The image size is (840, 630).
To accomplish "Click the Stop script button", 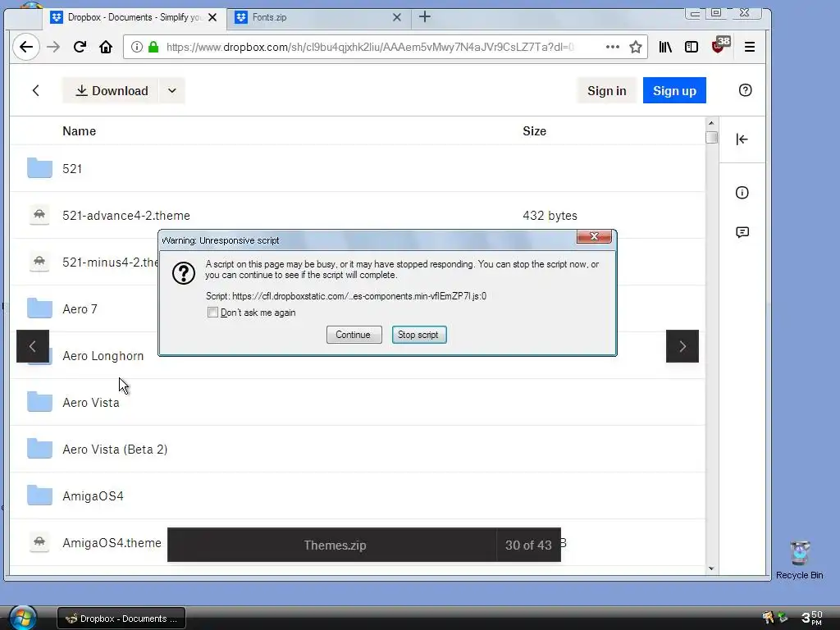I will pos(419,335).
